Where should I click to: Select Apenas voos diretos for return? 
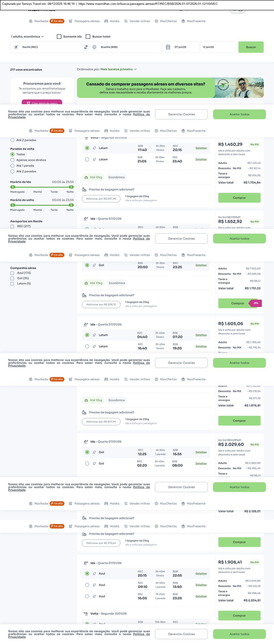click(12, 160)
